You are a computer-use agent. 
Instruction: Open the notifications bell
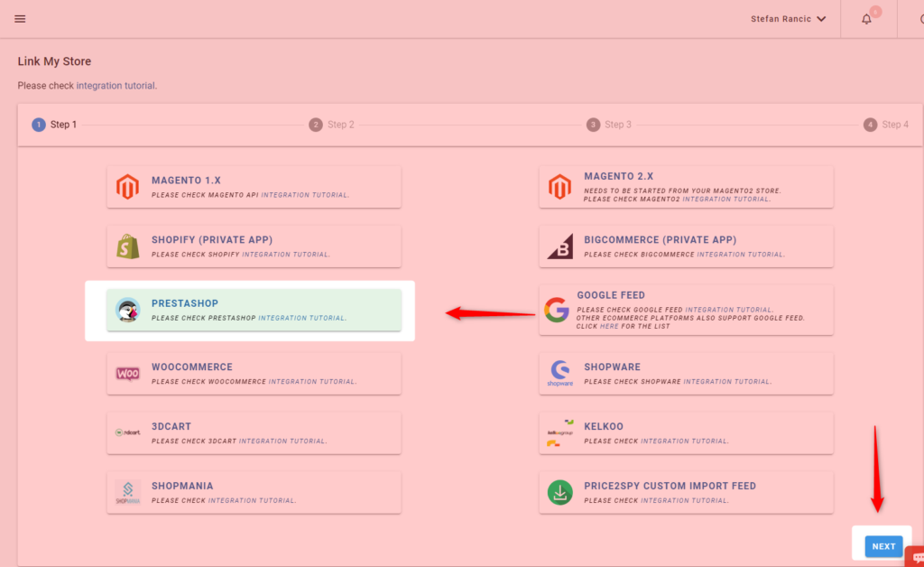pyautogui.click(x=866, y=19)
